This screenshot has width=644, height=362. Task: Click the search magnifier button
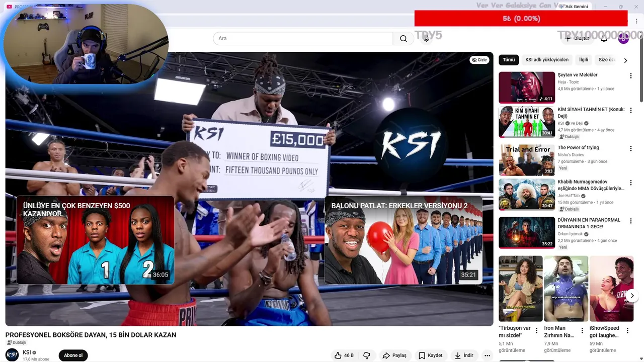pos(404,39)
